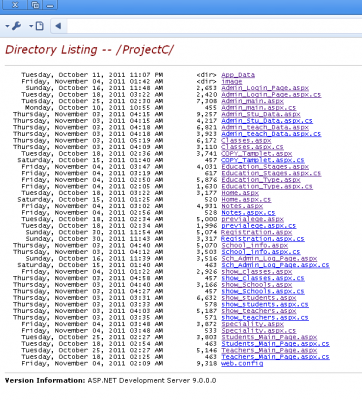Click the window restore button

pos(35,5)
